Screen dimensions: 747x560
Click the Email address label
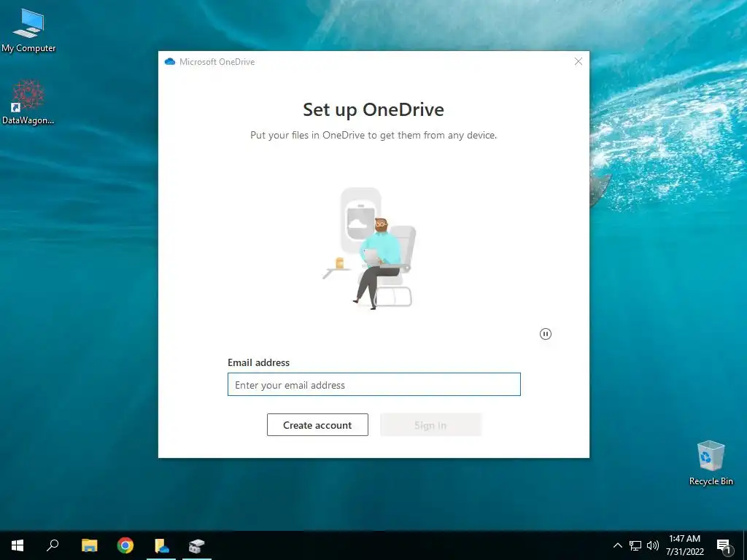(x=259, y=362)
